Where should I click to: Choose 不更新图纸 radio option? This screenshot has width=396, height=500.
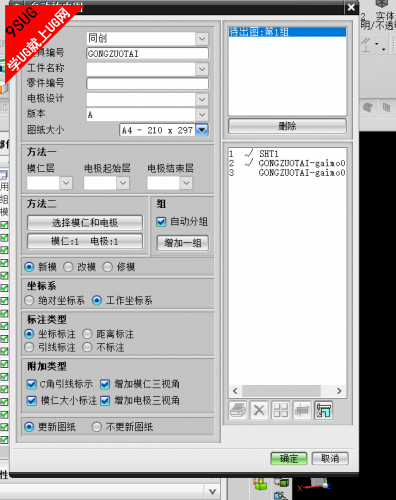97,427
